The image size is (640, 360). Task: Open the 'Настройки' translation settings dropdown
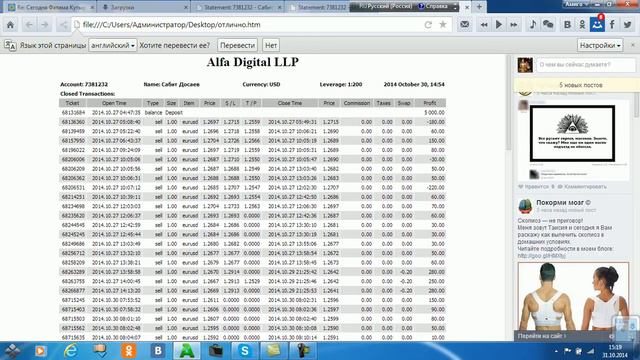[600, 45]
